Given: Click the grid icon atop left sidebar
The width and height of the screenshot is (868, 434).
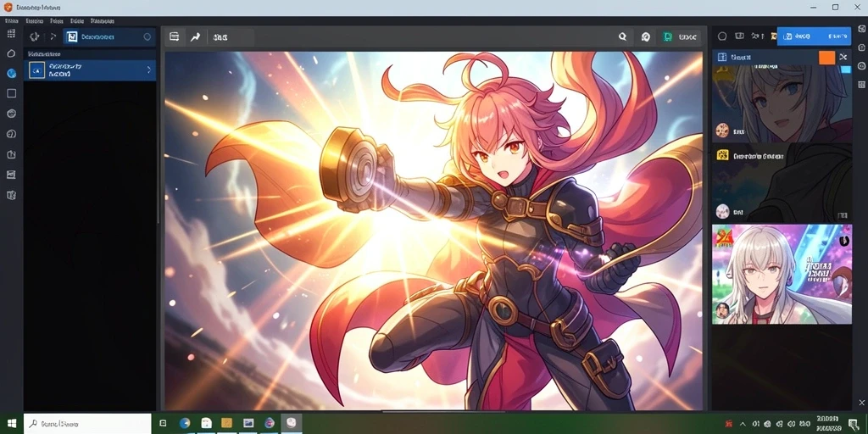Looking at the screenshot, I should click(x=11, y=34).
